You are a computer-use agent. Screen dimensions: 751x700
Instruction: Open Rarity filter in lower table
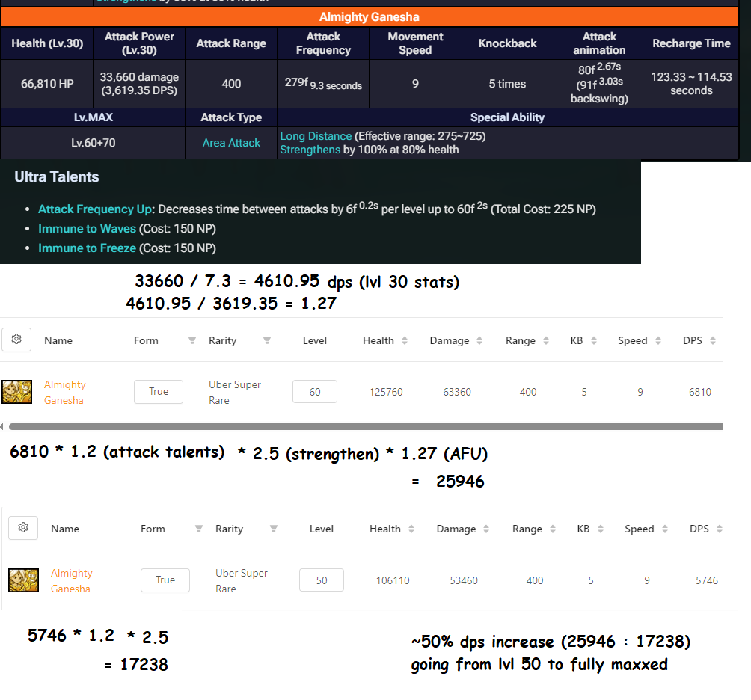(x=274, y=529)
